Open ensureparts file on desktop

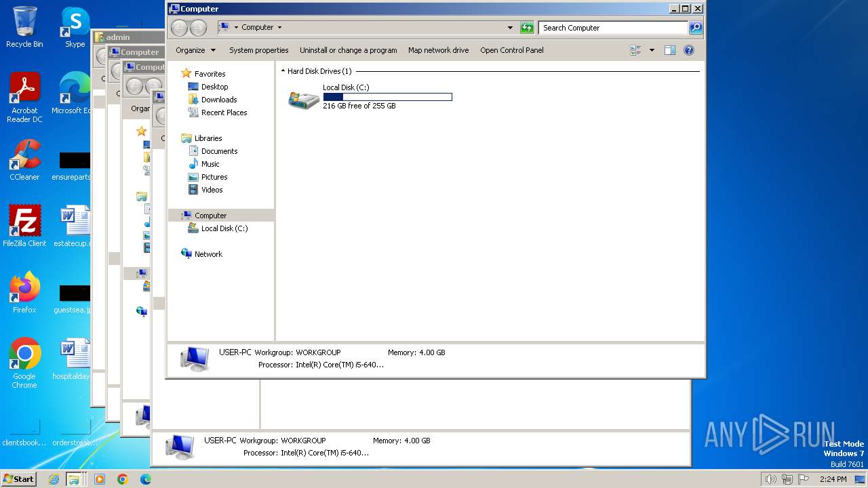point(73,166)
